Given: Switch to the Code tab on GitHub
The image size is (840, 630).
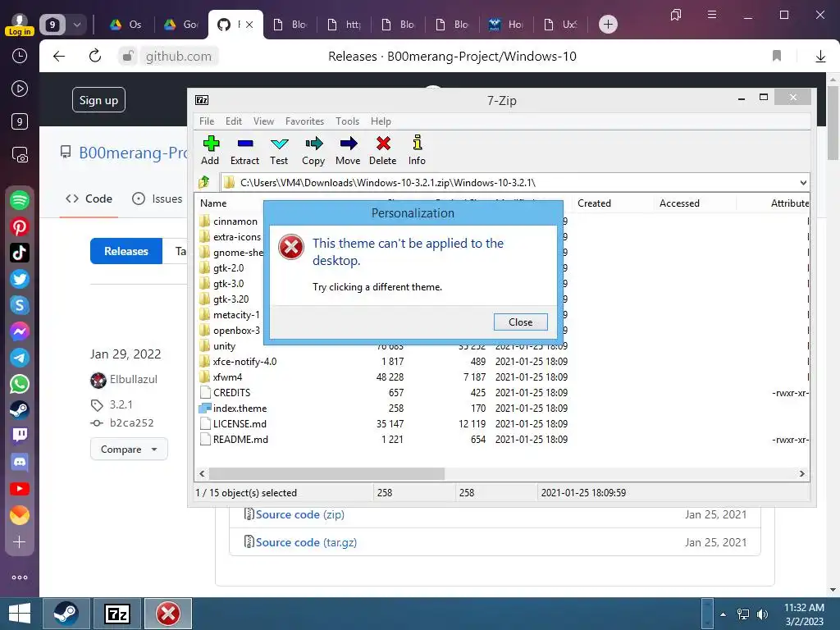Looking at the screenshot, I should [x=89, y=199].
